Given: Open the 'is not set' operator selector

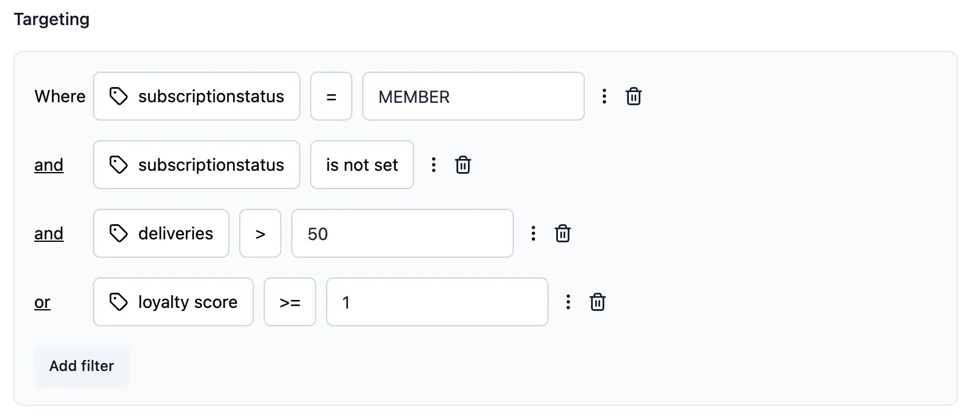Looking at the screenshot, I should coord(362,165).
